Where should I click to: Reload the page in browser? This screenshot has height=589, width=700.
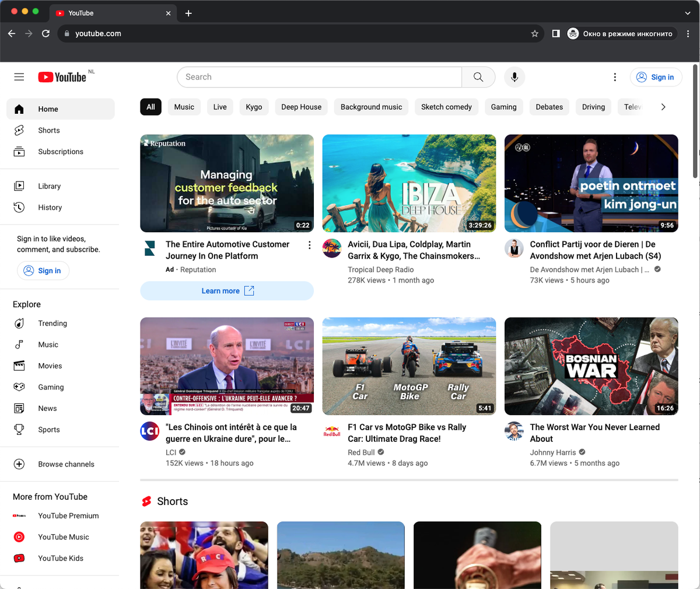point(45,33)
